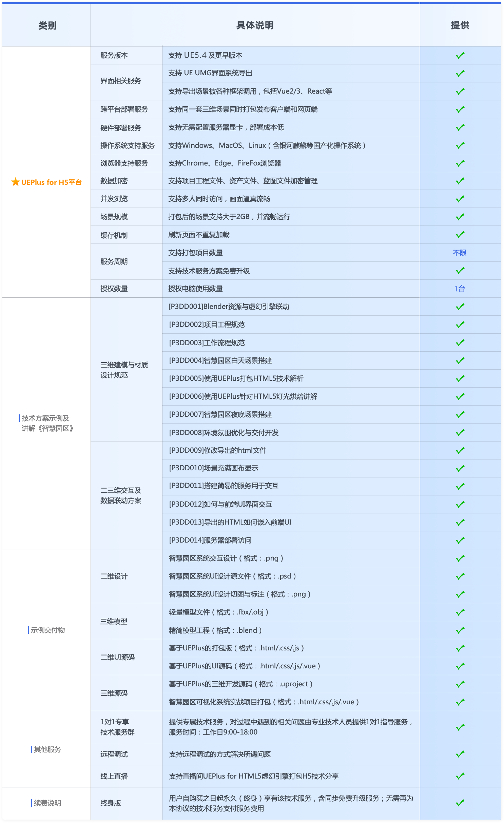Click the checkmark for 支持 UE UMG界面系统导出
The image size is (504, 823).
(x=460, y=73)
